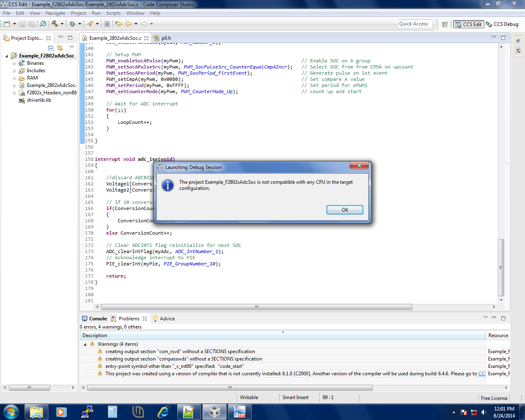Viewport: 525px width, 420px height.
Task: Open Windows Media Player from the taskbar
Action: pos(62,412)
